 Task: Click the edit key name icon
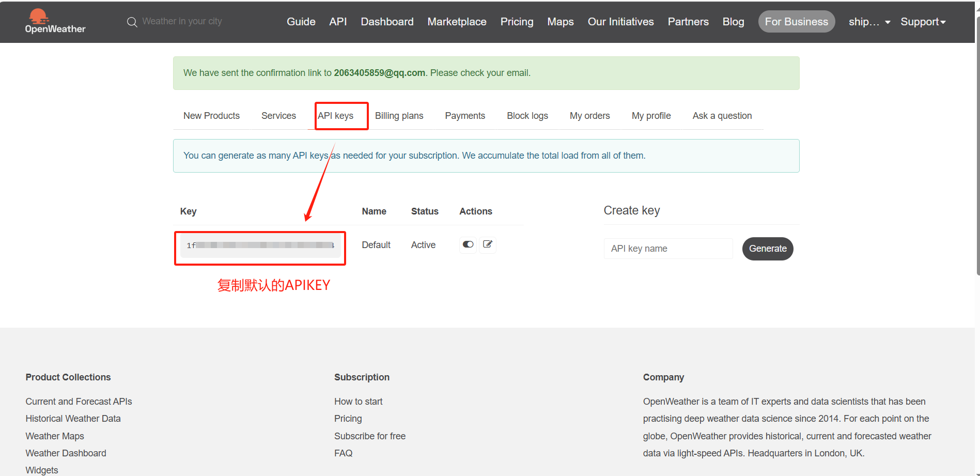click(x=488, y=244)
